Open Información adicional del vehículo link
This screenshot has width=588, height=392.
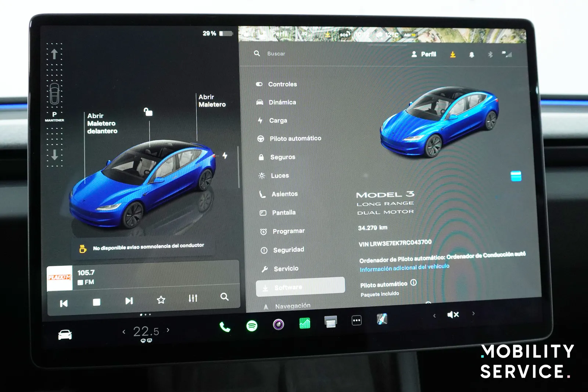click(x=404, y=268)
